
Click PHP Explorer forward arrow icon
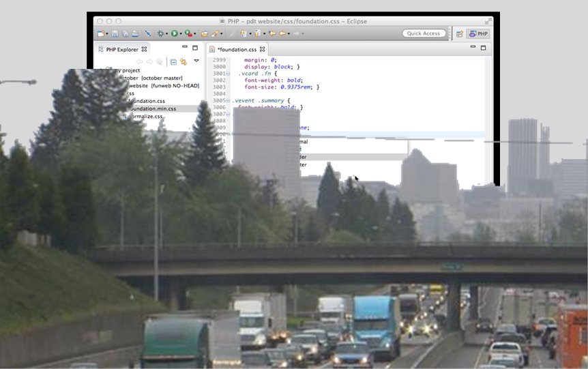149,61
